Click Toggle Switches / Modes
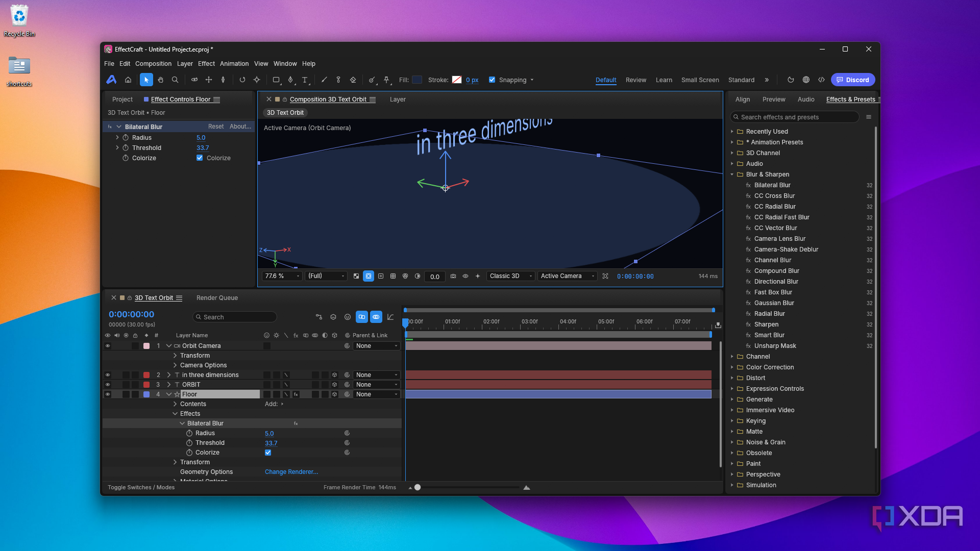980x551 pixels. [141, 488]
